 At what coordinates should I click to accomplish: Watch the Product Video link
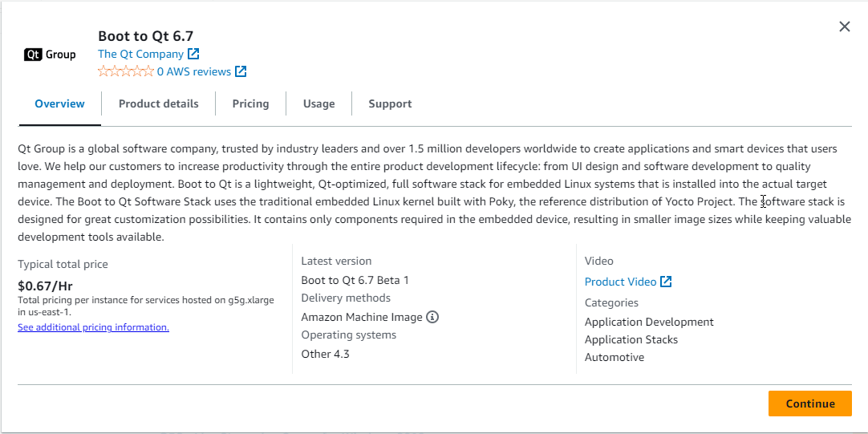tap(620, 282)
